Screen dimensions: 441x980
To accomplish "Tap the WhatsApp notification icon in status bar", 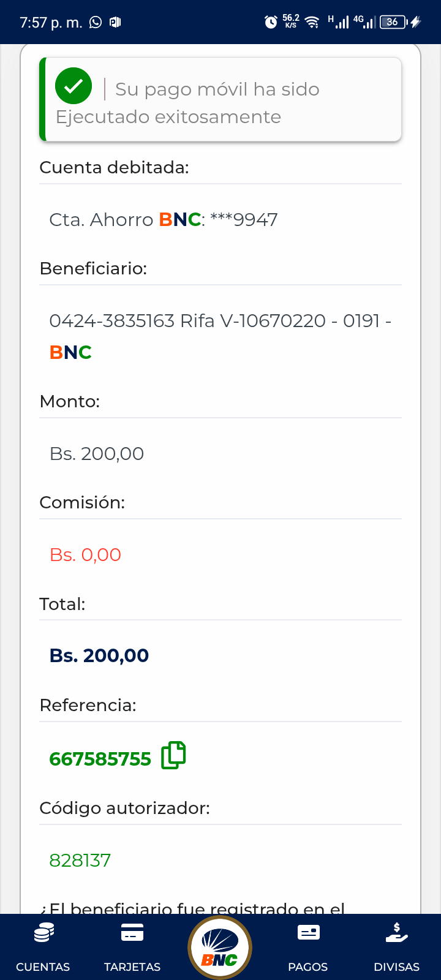I will pyautogui.click(x=96, y=23).
